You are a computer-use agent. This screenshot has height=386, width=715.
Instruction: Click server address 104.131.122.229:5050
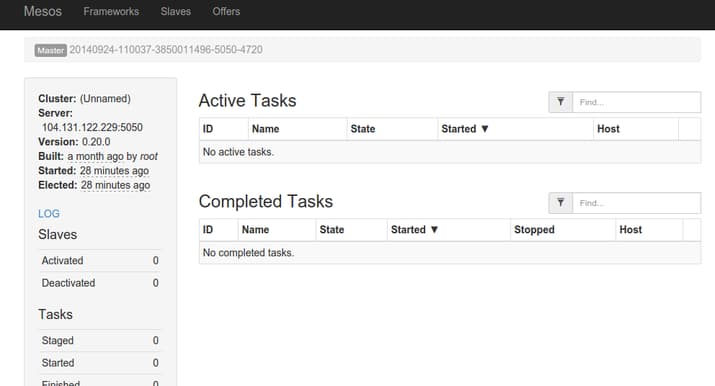pyautogui.click(x=93, y=127)
